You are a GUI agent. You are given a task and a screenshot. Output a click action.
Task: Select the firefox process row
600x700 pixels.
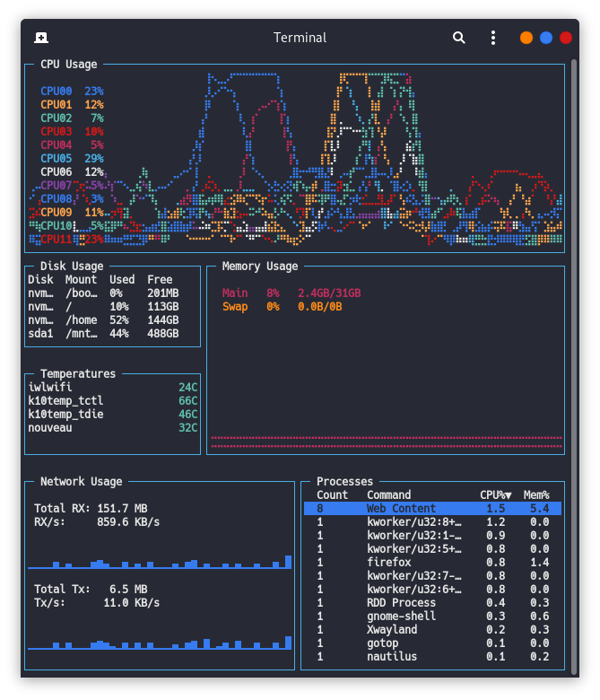click(432, 563)
